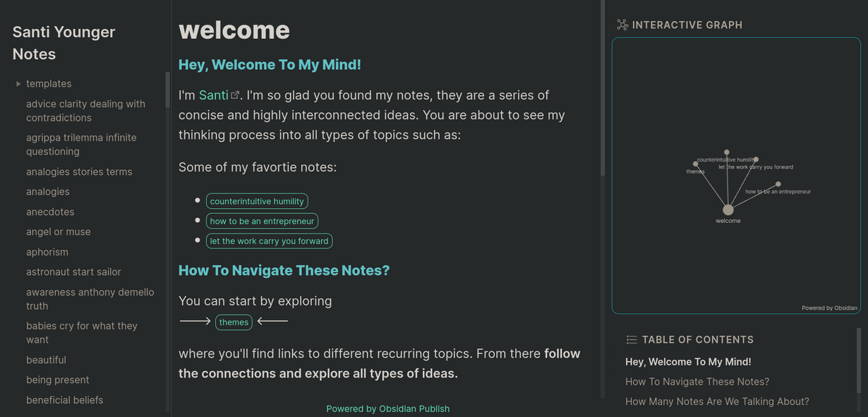Expand the templates folder triangle
The height and width of the screenshot is (417, 868).
coord(18,84)
